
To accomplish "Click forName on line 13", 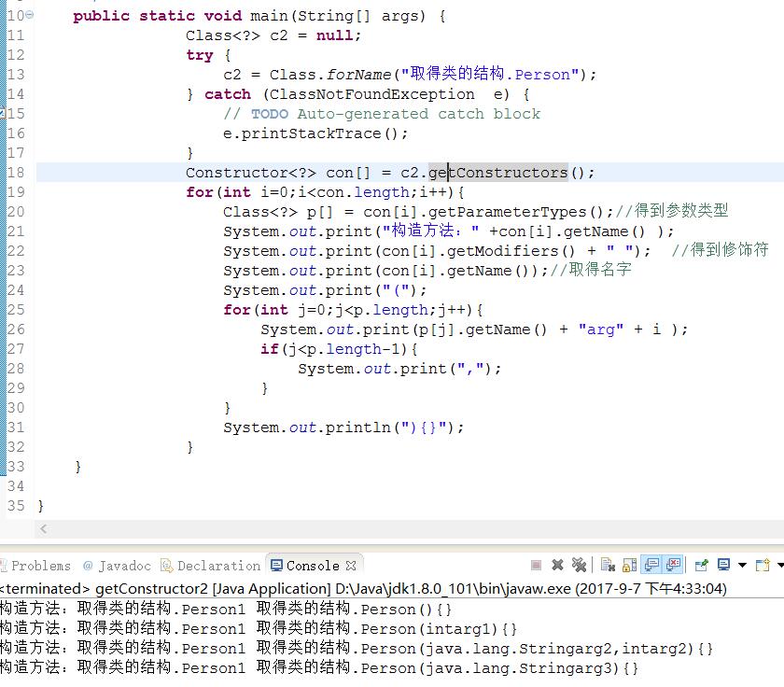I will point(358,75).
